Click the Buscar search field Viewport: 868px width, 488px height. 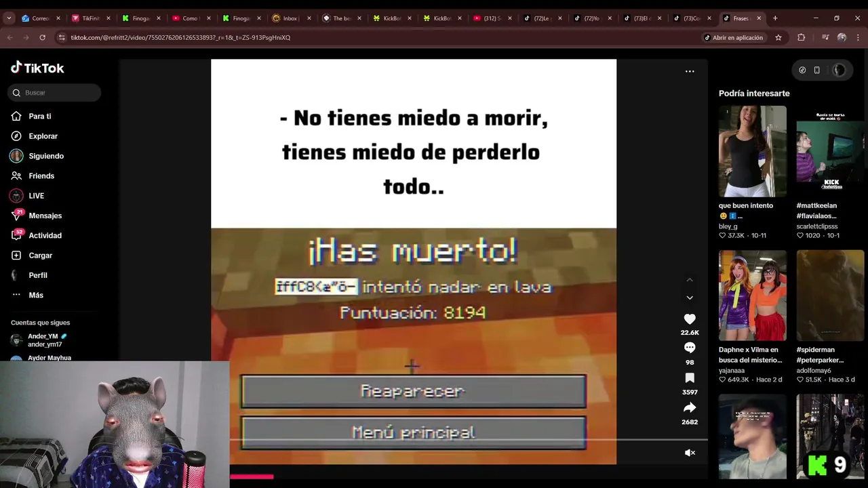[x=55, y=93]
